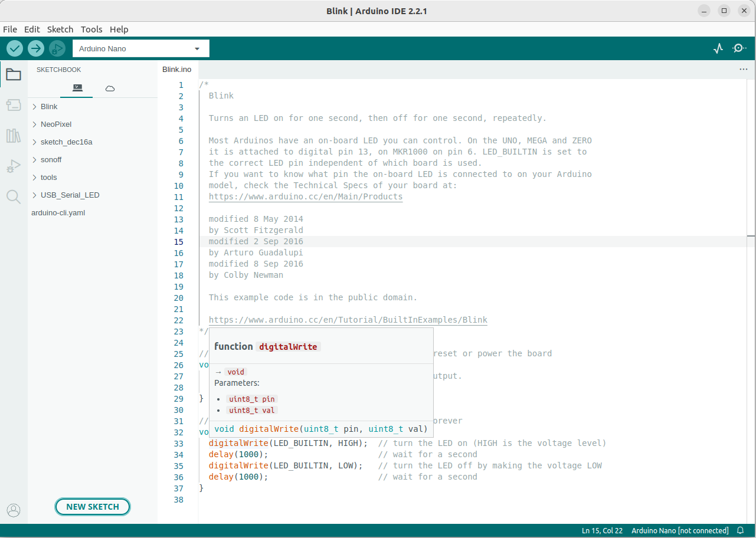Click the notifications bell icon
756x538 pixels.
pyautogui.click(x=740, y=531)
